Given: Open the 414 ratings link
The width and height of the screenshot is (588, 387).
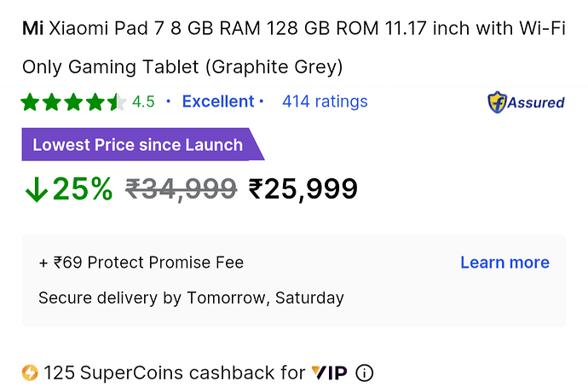Looking at the screenshot, I should click(325, 101).
